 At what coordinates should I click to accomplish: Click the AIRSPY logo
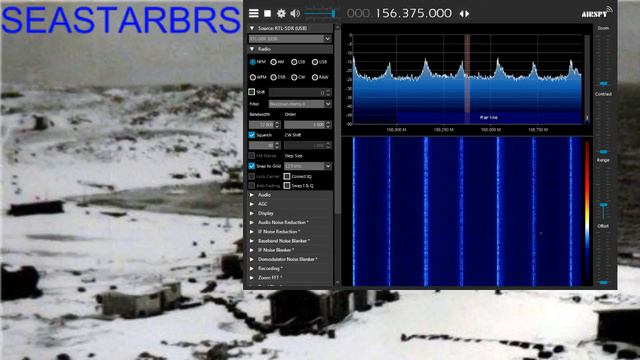(x=597, y=12)
